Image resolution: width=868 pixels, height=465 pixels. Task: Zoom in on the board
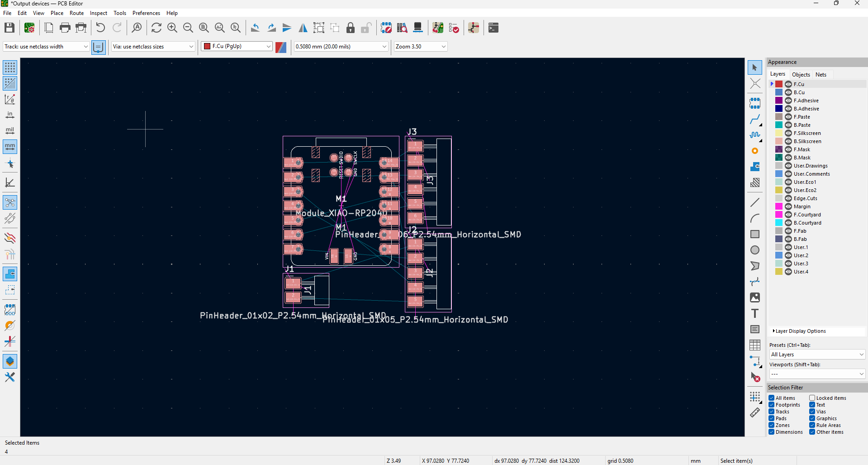(x=172, y=28)
